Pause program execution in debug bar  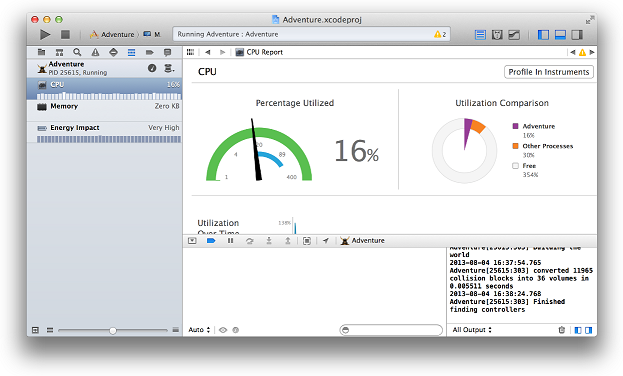click(230, 241)
